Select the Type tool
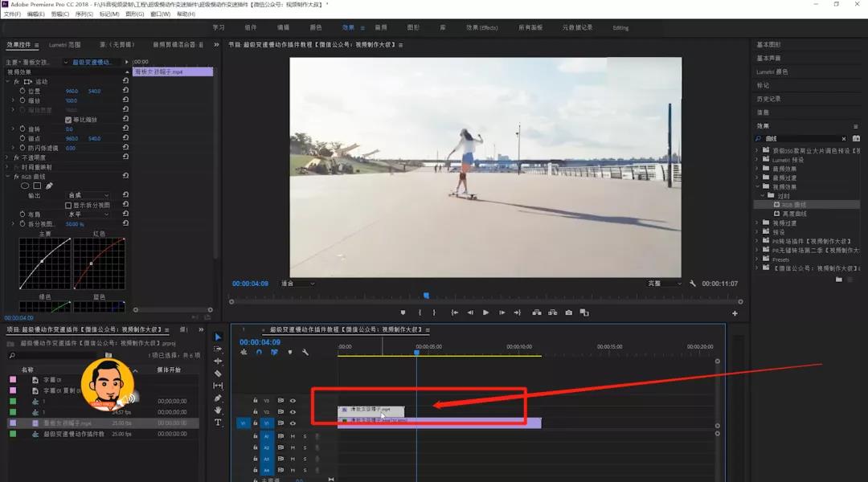This screenshot has width=868, height=482. 218,423
